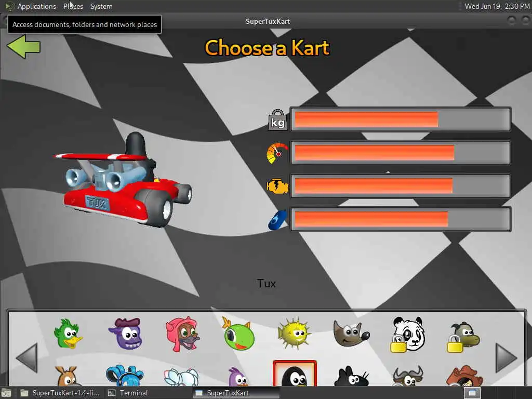The image size is (532, 399).
Task: Choose the black whiskered animal kart
Action: tap(351, 376)
